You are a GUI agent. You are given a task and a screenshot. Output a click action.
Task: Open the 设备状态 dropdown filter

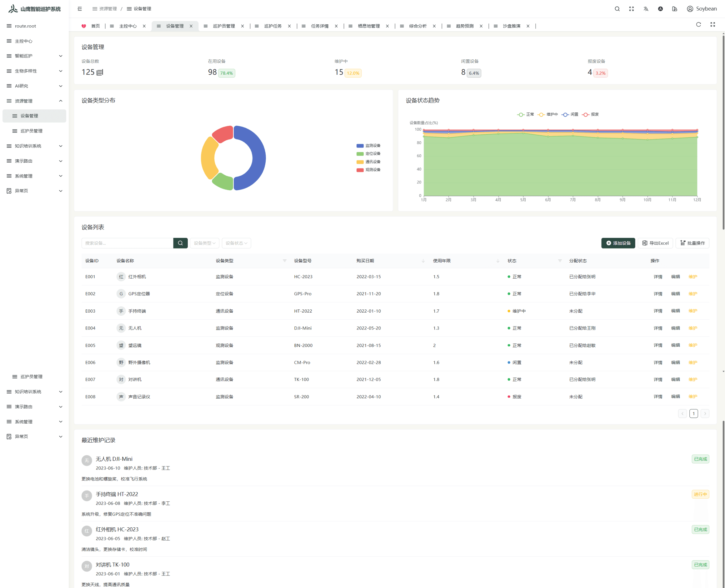click(236, 243)
